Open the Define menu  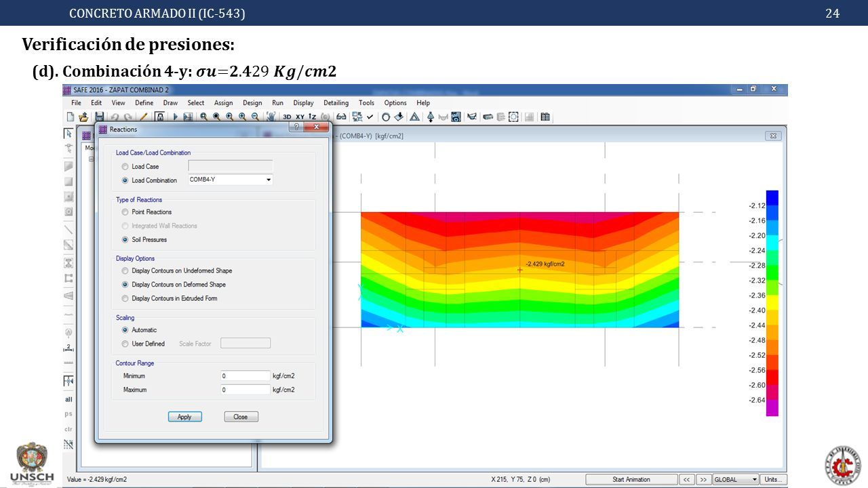144,103
